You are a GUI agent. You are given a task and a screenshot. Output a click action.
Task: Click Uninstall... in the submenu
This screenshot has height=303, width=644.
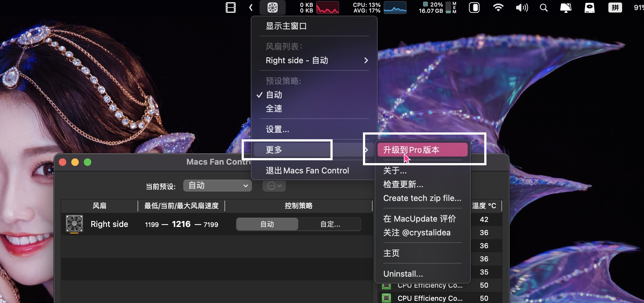403,273
